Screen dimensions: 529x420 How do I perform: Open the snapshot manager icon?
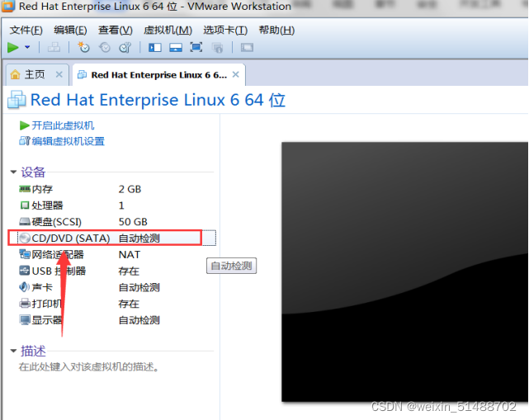[x=125, y=48]
